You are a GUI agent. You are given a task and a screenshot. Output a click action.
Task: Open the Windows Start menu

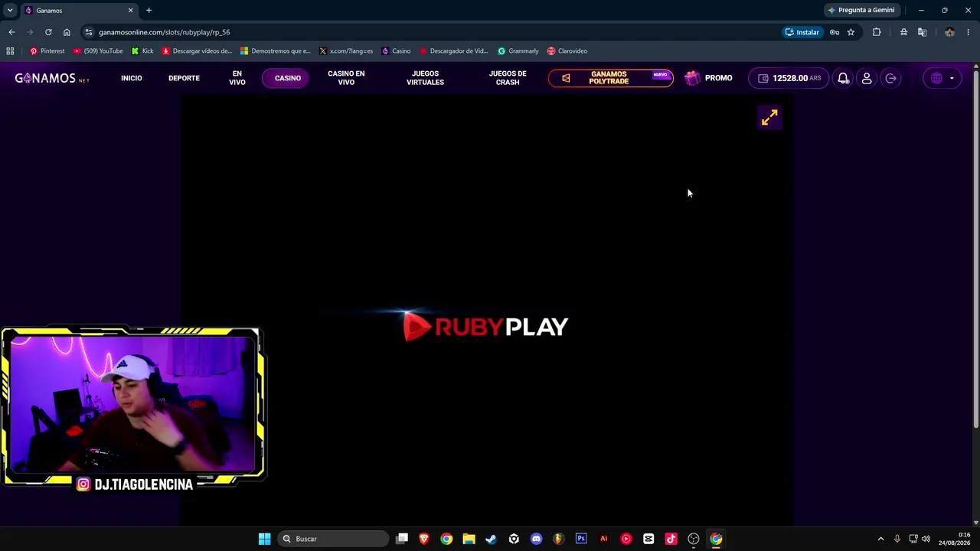[264, 539]
